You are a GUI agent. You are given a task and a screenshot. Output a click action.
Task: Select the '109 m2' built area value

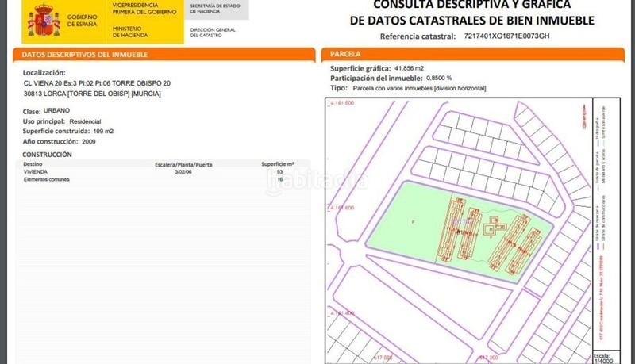[x=103, y=132]
